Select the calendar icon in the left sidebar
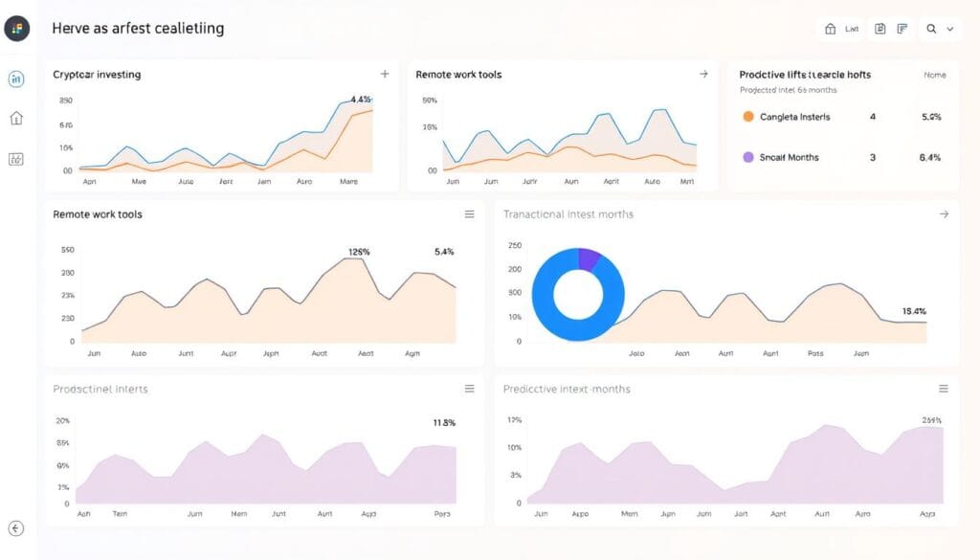Screen dimensions: 980x560 (16, 159)
